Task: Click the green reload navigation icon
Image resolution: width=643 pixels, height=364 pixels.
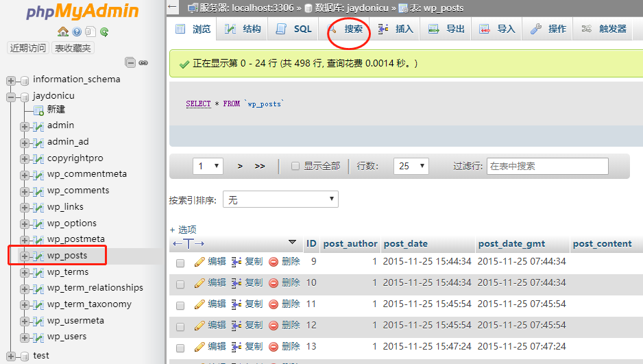Action: pos(104,32)
